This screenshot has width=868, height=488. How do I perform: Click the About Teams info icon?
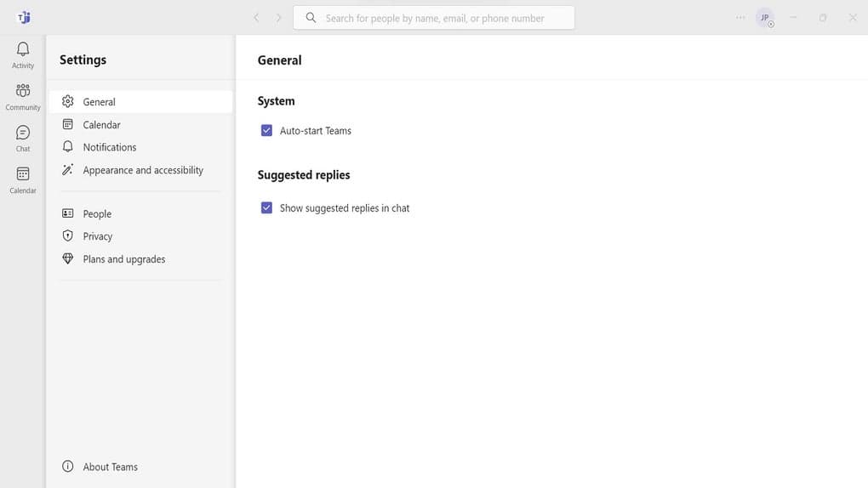click(x=67, y=466)
